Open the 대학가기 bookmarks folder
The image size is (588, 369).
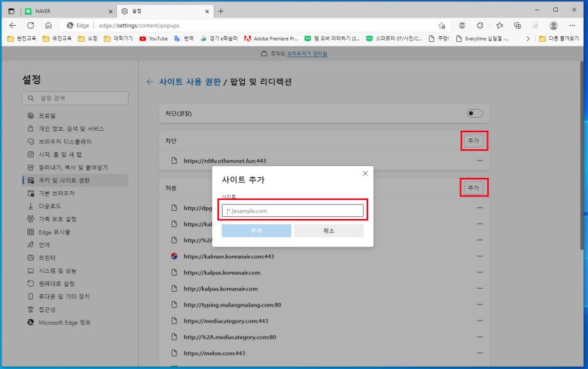(118, 39)
